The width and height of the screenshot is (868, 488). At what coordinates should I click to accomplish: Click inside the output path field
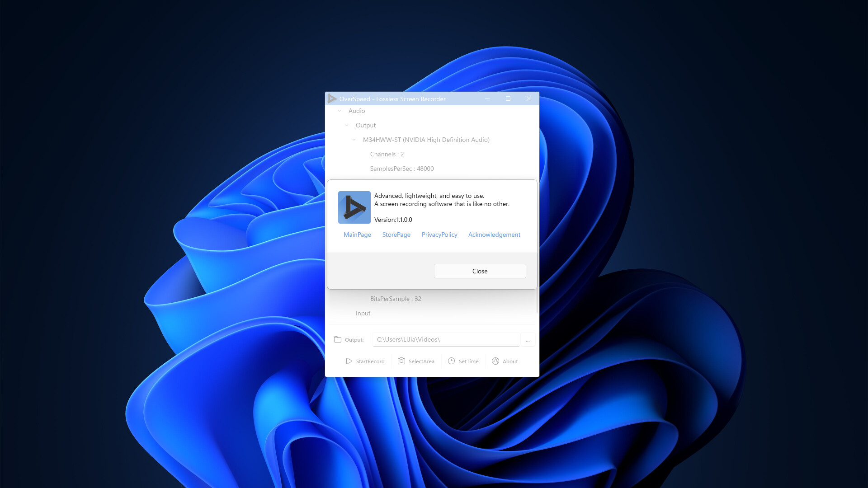[445, 339]
